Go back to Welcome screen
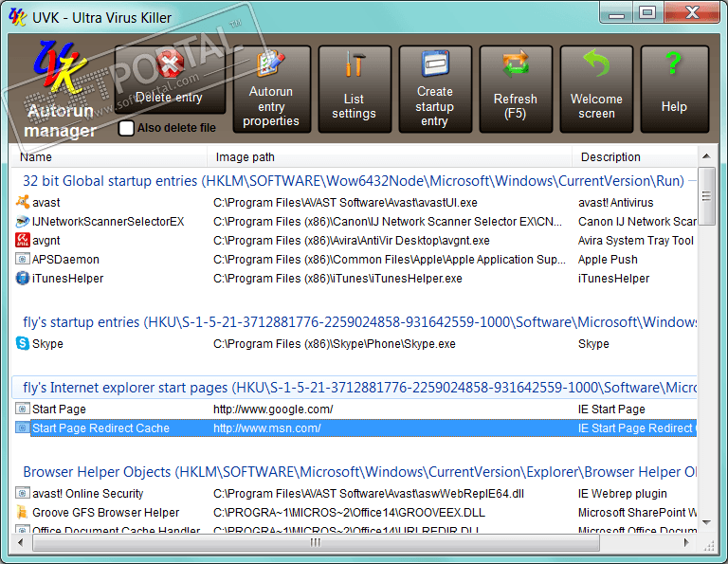The height and width of the screenshot is (564, 728). (x=596, y=89)
